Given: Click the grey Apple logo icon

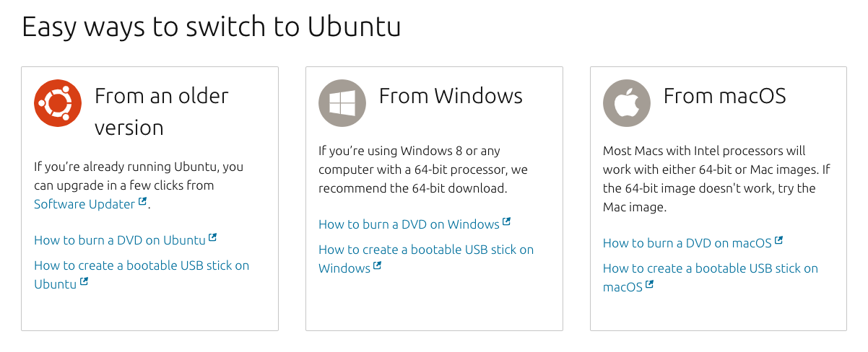Looking at the screenshot, I should coord(627,103).
